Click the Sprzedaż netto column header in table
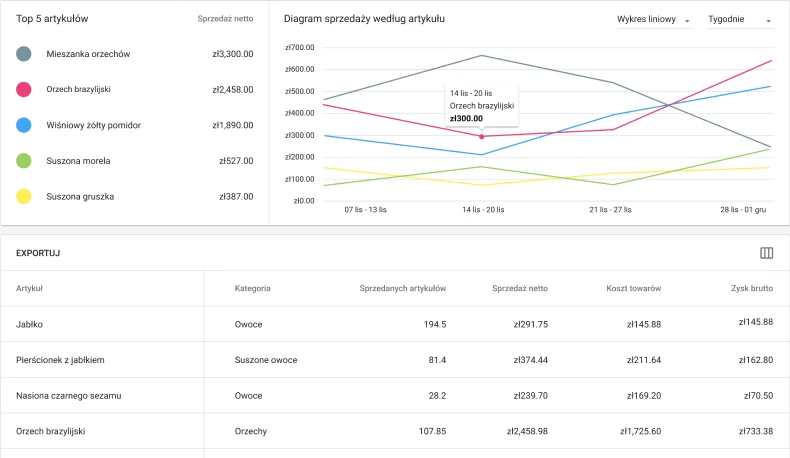Screen dimensions: 790x458 coord(520,288)
